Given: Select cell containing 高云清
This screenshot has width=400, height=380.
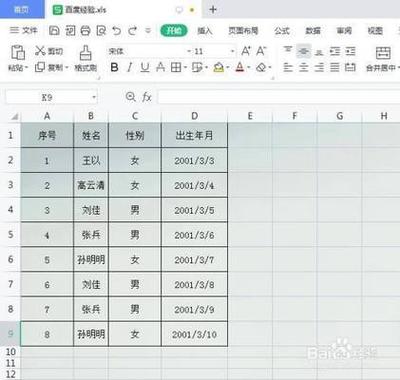Looking at the screenshot, I should (x=91, y=185).
